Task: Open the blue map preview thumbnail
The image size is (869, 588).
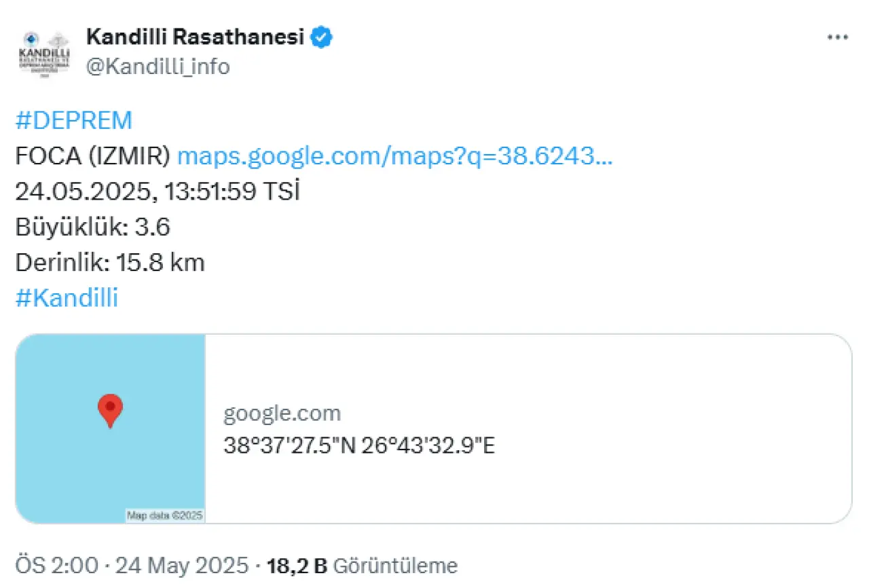Action: (110, 428)
